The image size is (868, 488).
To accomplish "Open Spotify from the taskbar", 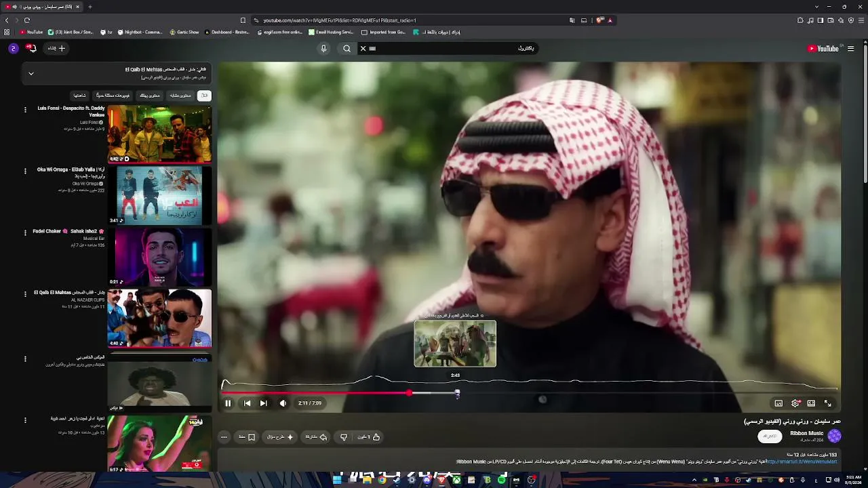I will [x=502, y=480].
